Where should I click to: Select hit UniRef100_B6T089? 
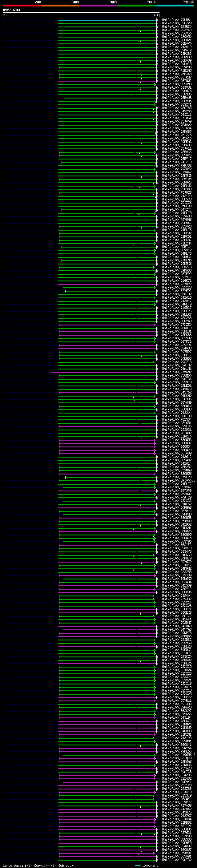[177, 453]
